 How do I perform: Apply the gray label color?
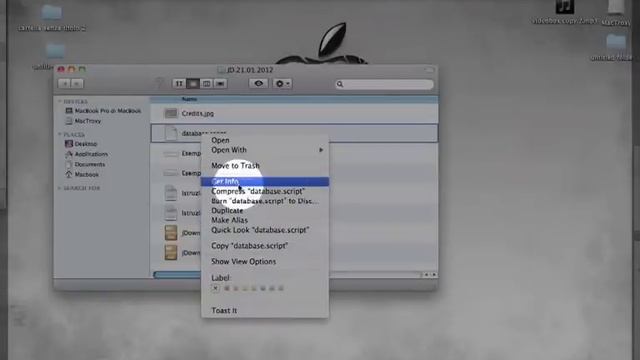click(x=281, y=288)
